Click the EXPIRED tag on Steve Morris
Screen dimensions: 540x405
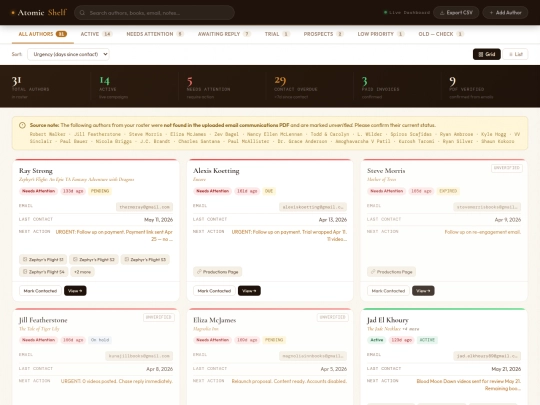click(x=448, y=191)
